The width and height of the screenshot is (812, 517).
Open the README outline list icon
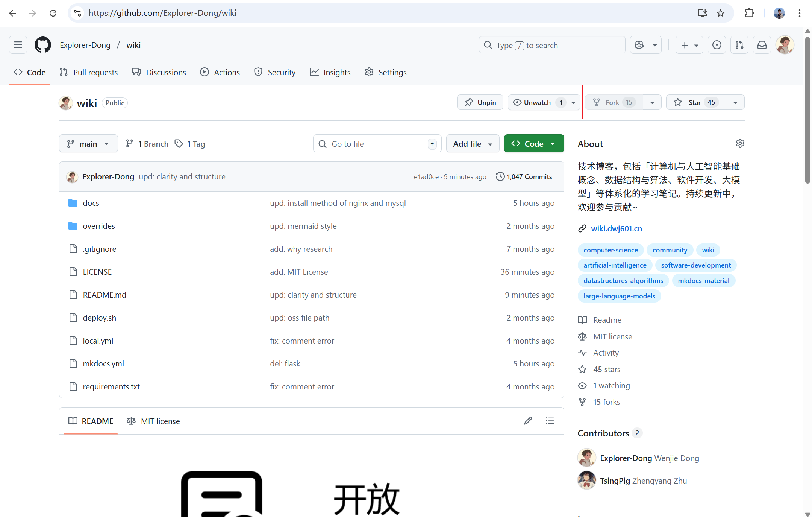pos(550,421)
